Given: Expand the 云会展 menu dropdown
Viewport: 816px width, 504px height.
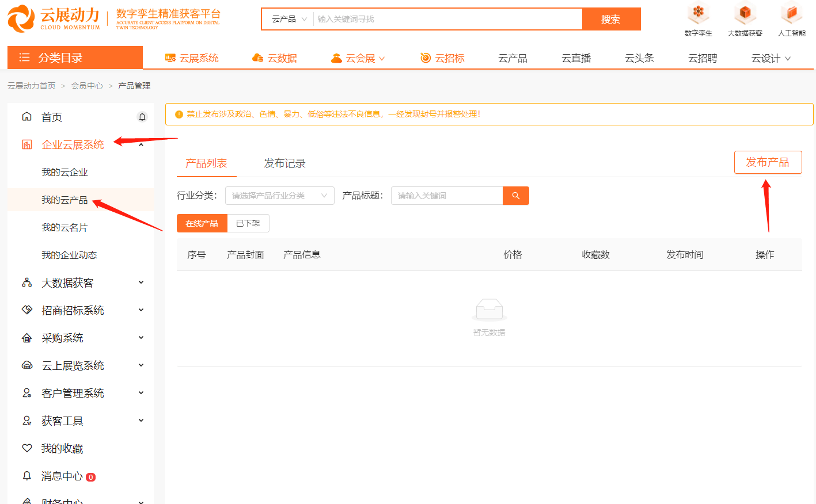Looking at the screenshot, I should point(358,57).
